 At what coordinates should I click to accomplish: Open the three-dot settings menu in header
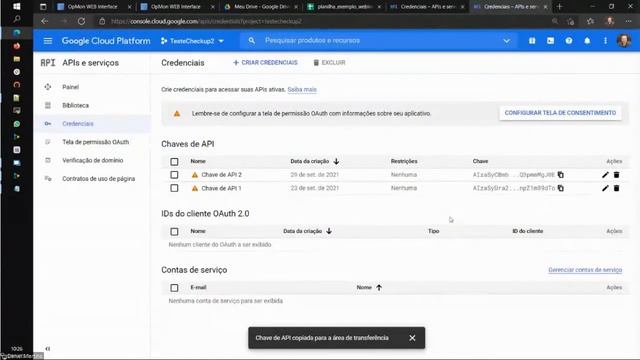click(605, 41)
